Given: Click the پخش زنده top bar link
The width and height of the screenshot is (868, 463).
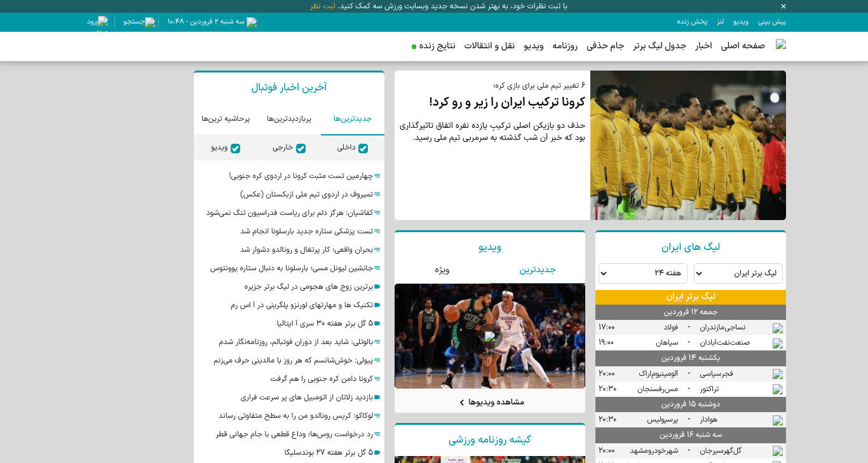Looking at the screenshot, I should click(692, 22).
